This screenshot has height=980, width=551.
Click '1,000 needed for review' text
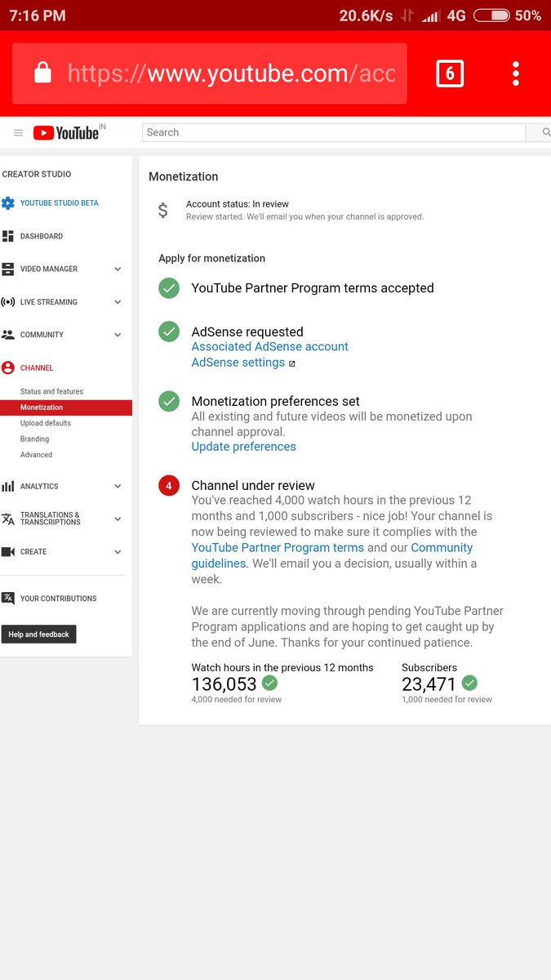tap(447, 699)
